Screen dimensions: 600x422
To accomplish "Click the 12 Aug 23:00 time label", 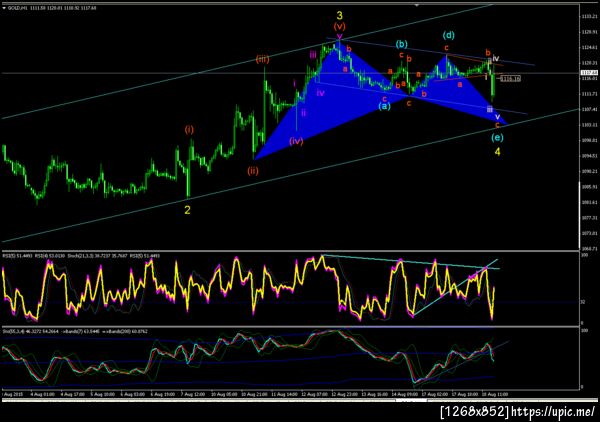I will click(x=344, y=394).
